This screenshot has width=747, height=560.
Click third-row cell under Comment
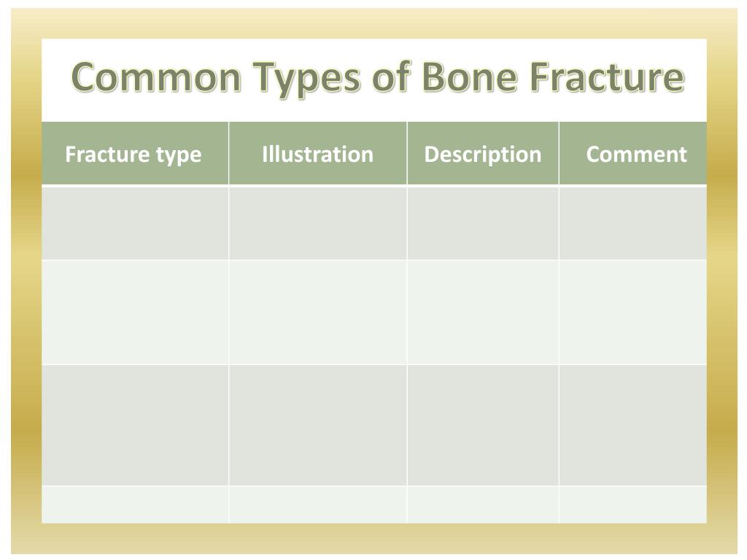633,425
